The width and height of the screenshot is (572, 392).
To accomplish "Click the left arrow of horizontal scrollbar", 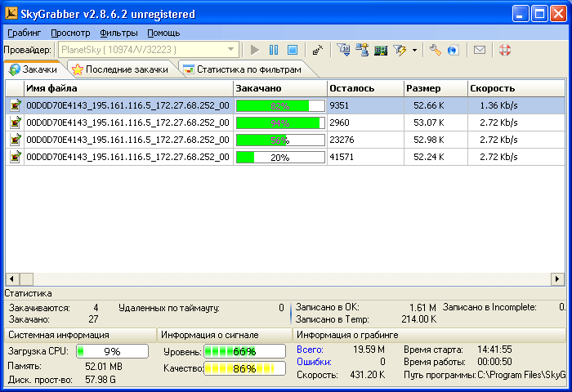I will pos(12,279).
